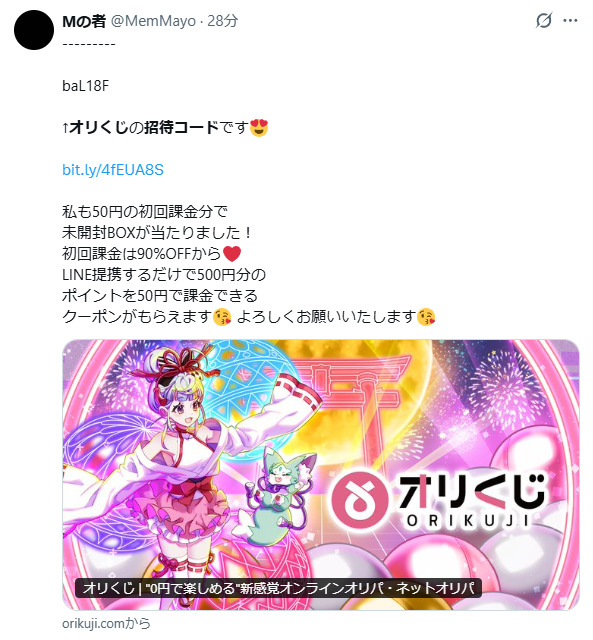Open the bit.ly/4fEUA8S link

[113, 169]
